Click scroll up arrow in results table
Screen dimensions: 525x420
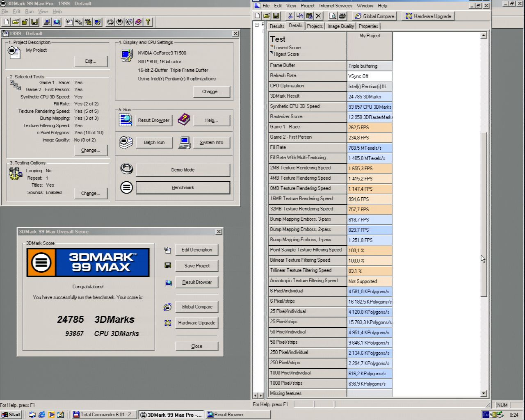484,35
